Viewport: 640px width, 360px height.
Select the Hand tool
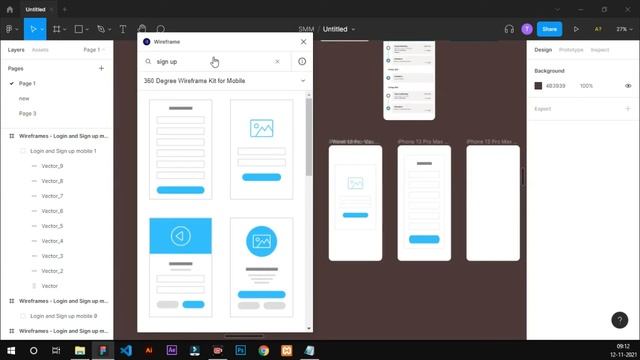142,29
